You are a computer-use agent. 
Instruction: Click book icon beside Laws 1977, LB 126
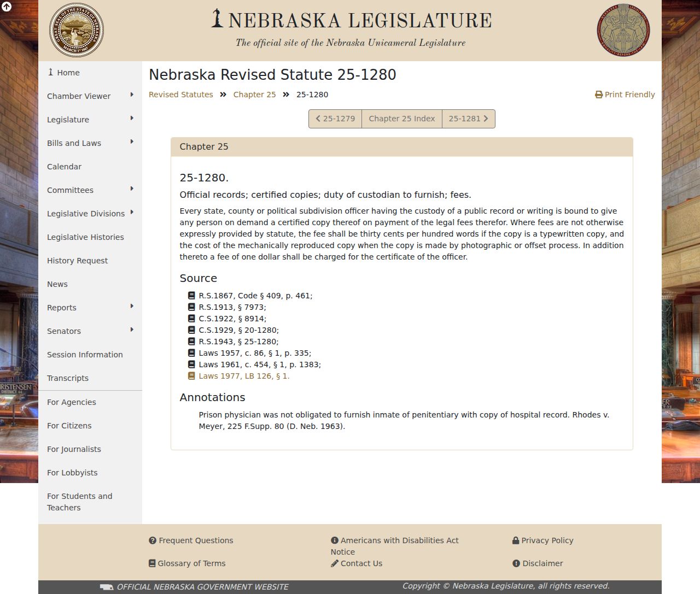[191, 375]
